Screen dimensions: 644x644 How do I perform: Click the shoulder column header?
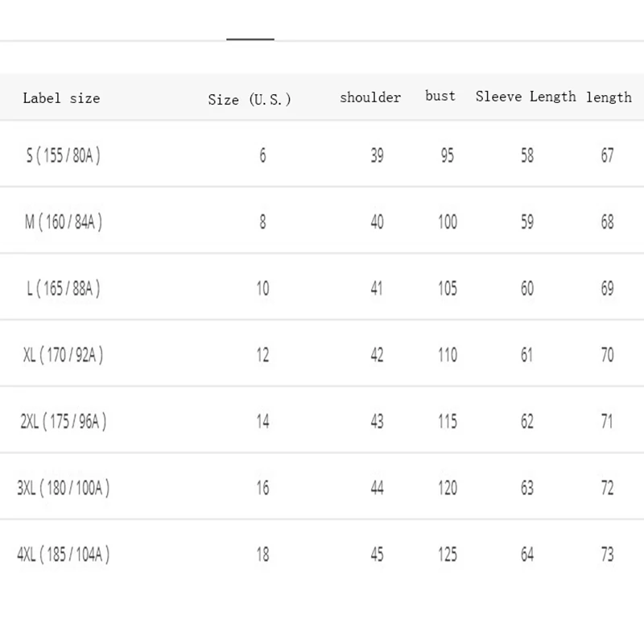point(370,97)
